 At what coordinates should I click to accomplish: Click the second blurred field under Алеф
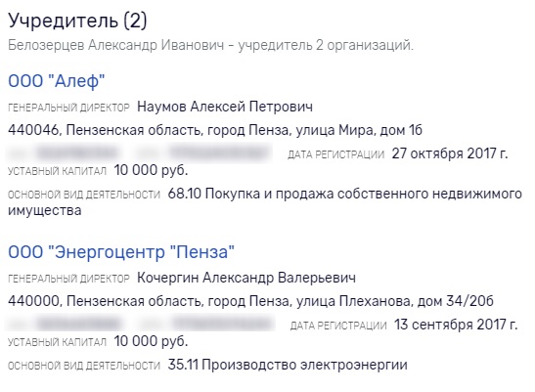coord(201,152)
